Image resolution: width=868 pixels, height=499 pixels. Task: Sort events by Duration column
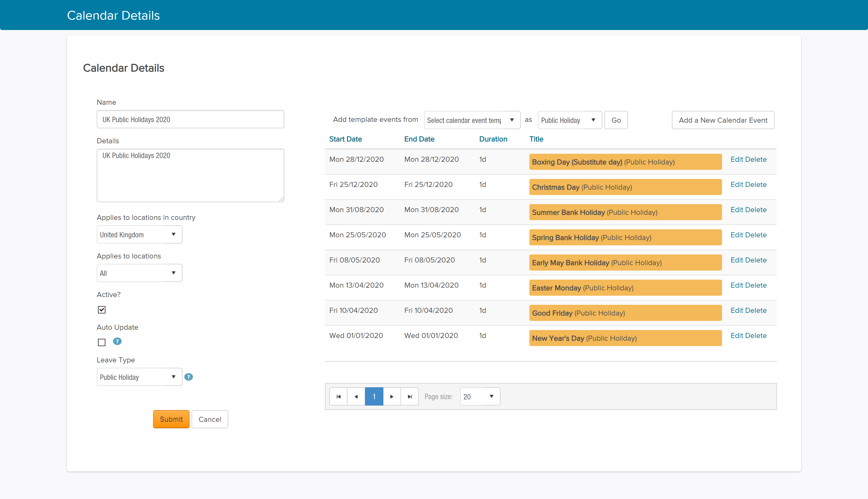click(493, 139)
